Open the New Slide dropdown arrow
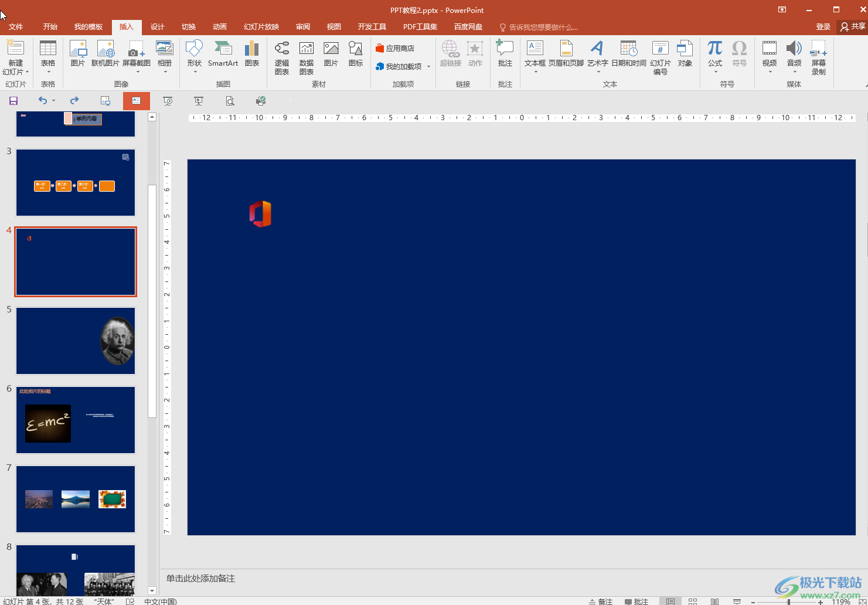The width and height of the screenshot is (868, 605). pos(27,72)
